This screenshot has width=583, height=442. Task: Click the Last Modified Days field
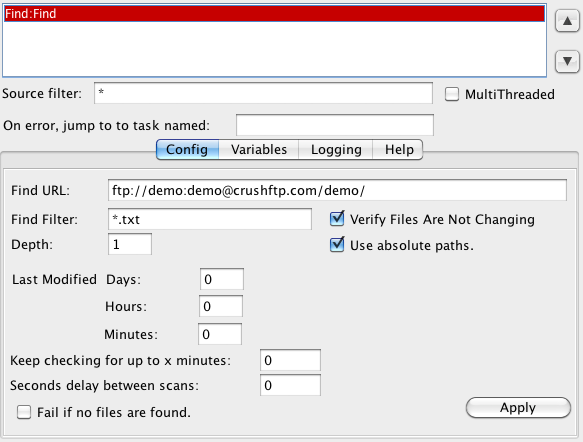[222, 279]
